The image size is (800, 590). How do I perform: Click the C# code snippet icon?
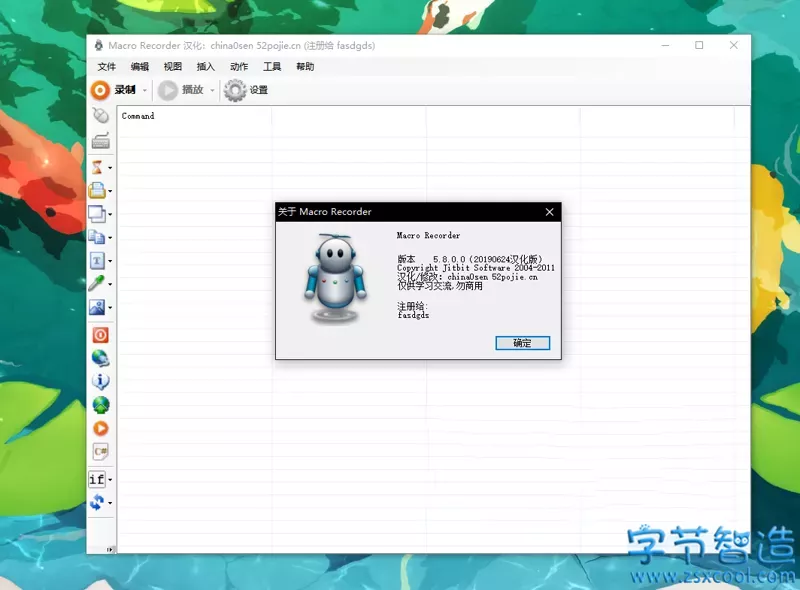(100, 452)
